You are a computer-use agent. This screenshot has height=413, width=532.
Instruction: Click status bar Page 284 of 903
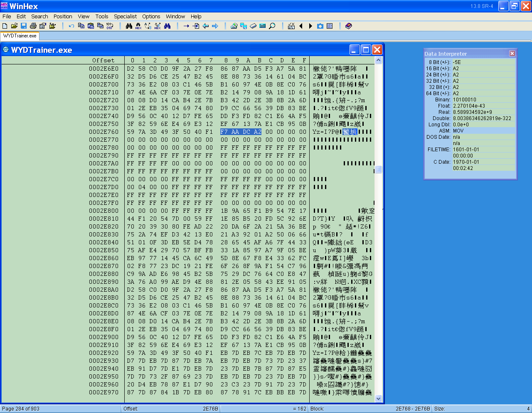[21, 409]
